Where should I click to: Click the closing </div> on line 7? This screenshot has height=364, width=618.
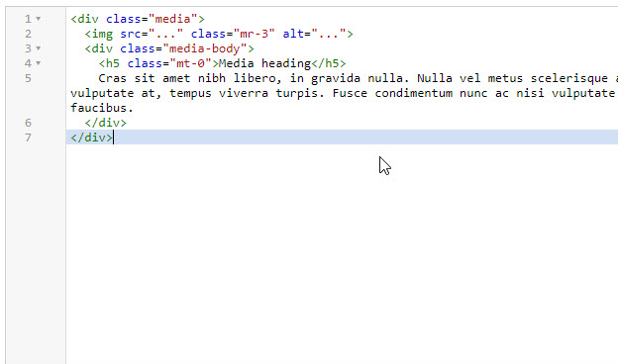[91, 137]
